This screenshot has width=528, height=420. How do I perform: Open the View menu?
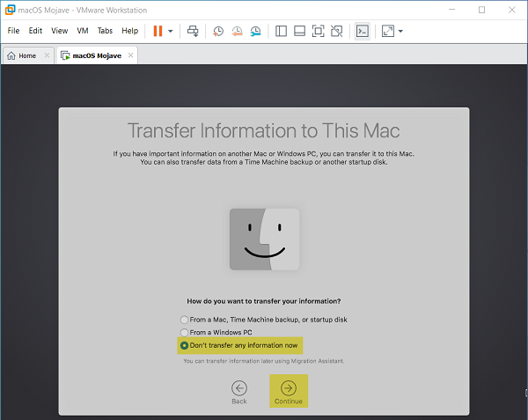59,31
